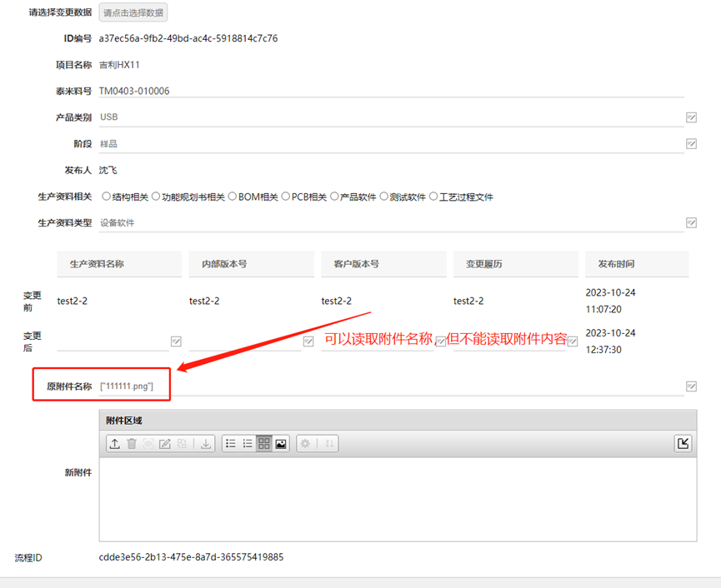Viewport: 721px width, 588px height.
Task: Open the 产品类别 USB field
Action: click(391, 117)
